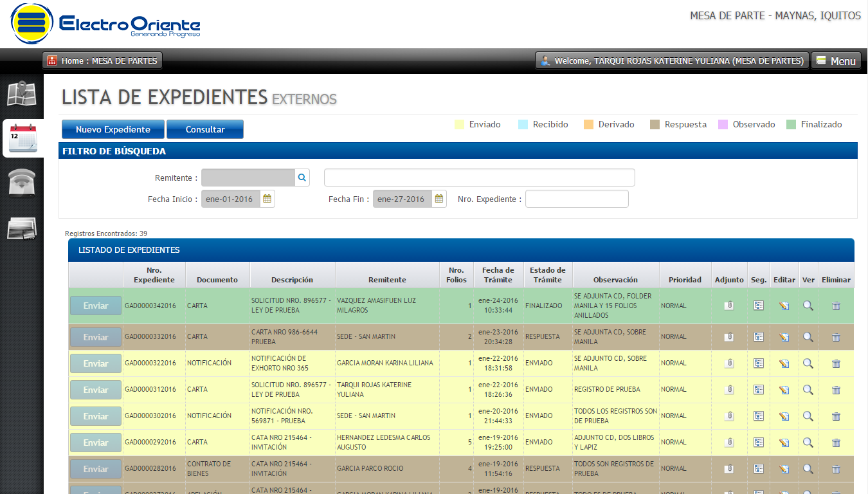Click the Nuevo Expediente button
Image resolution: width=868 pixels, height=494 pixels.
pos(113,129)
